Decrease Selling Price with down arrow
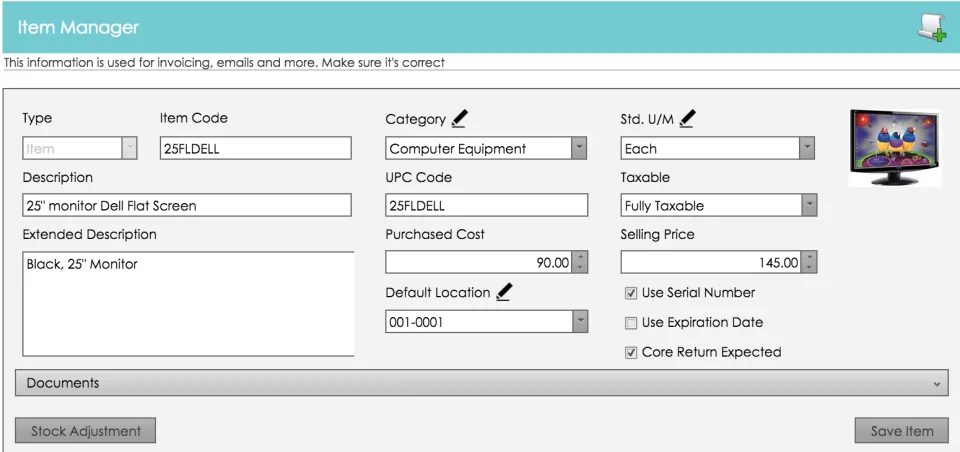The height and width of the screenshot is (452, 960). click(810, 268)
